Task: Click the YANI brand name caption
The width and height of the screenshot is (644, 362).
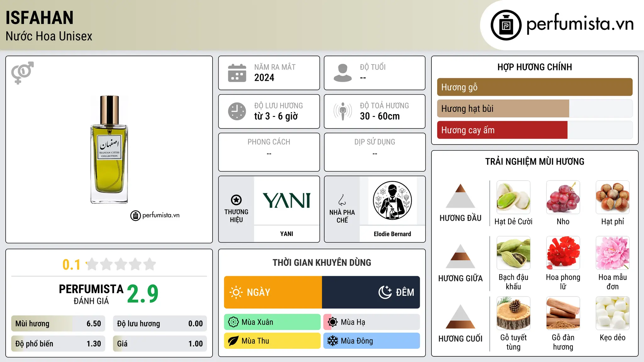Action: click(x=286, y=234)
